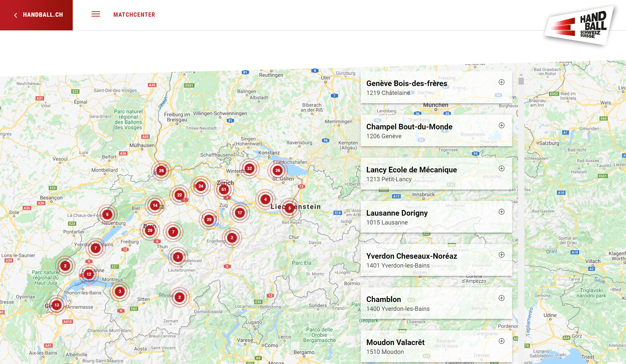The image size is (626, 364).
Task: Expand the Lancy Ecole de Mécanique entry
Action: click(x=501, y=168)
